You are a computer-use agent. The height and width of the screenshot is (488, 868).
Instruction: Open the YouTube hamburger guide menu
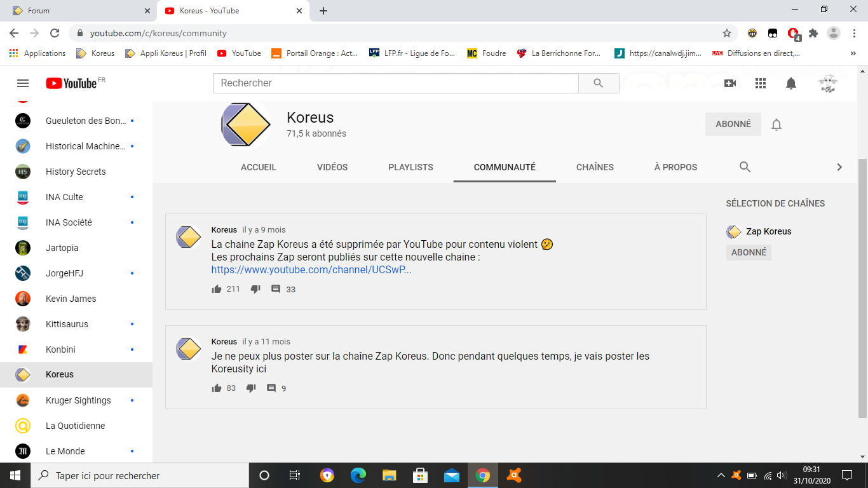pyautogui.click(x=23, y=83)
